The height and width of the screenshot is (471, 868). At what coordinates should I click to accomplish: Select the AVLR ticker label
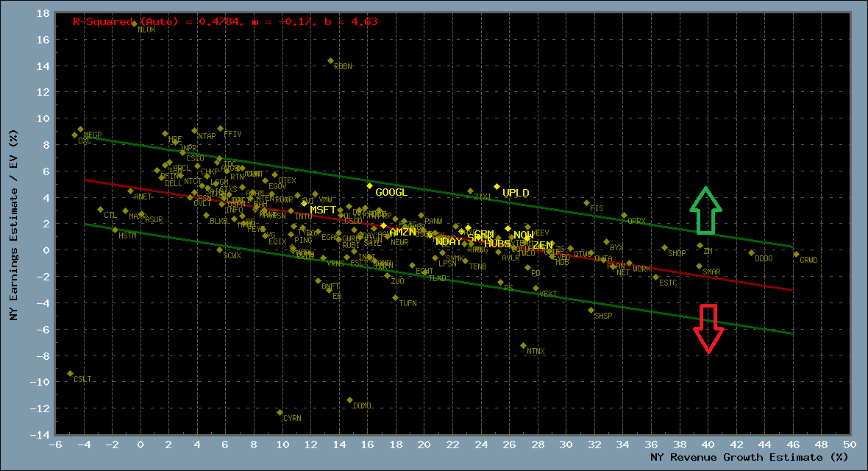[x=511, y=258]
